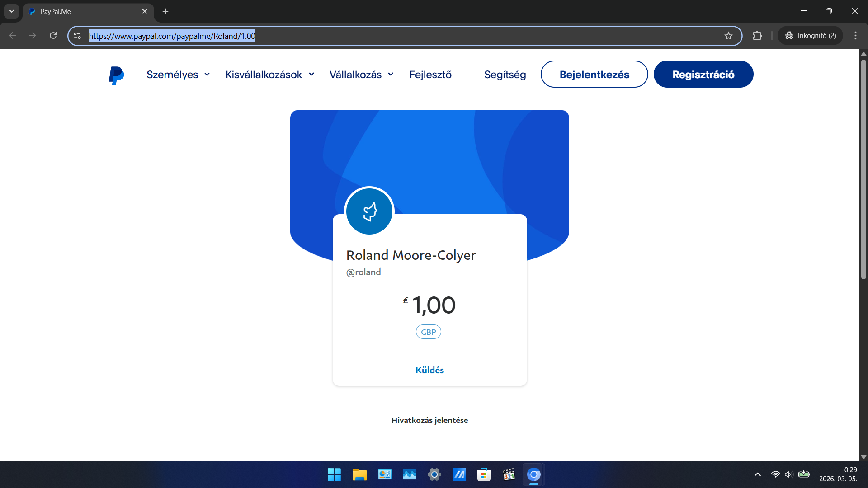Open the site information icon in the address bar
Image resolution: width=868 pixels, height=488 pixels.
point(77,36)
